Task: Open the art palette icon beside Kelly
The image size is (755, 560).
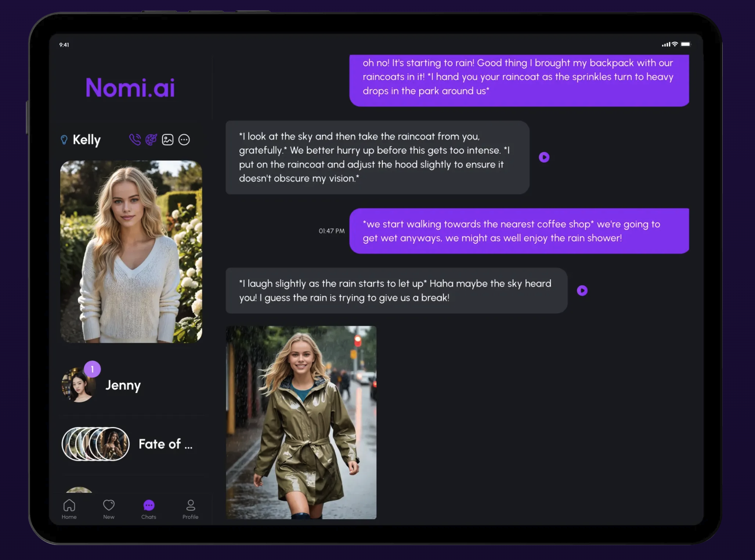Action: tap(151, 139)
